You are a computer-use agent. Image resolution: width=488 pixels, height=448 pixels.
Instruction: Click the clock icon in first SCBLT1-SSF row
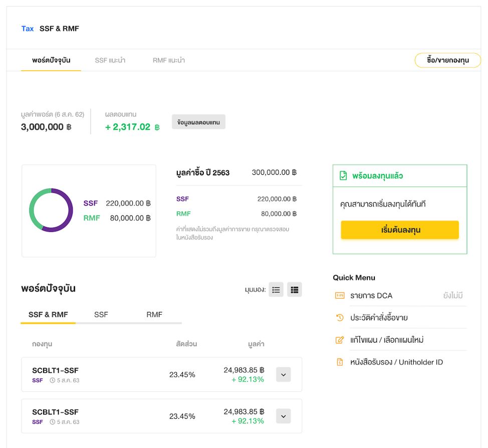tap(52, 380)
